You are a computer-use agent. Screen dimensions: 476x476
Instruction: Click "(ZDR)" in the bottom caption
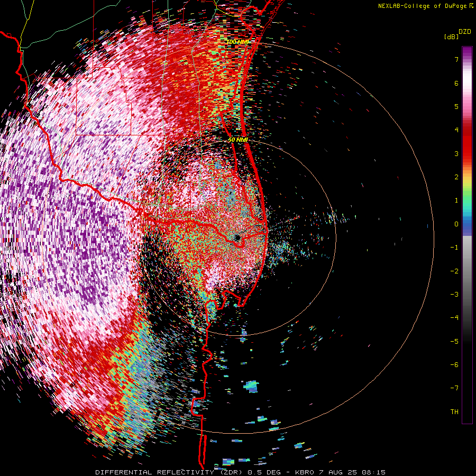tap(231, 472)
